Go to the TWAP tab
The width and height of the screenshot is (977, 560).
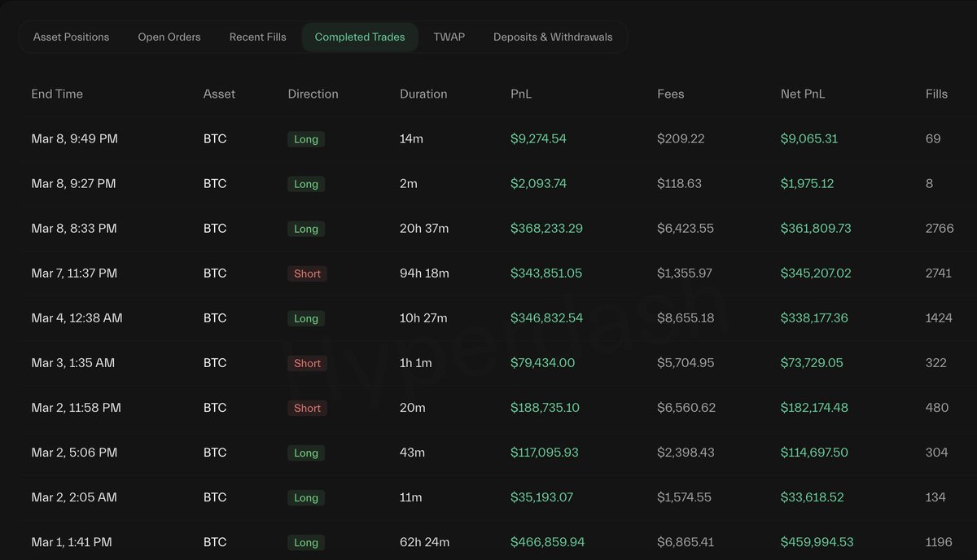coord(449,37)
